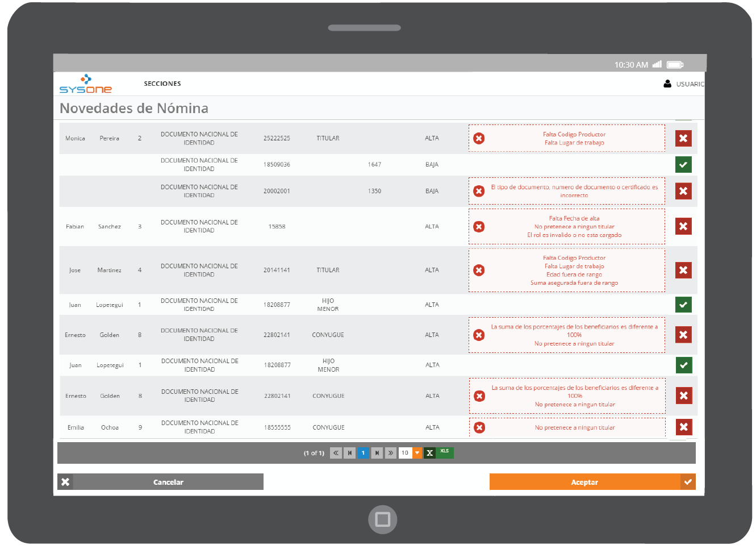The width and height of the screenshot is (756, 549).
Task: Toggle red X status for Jose Martinez
Action: pos(683,271)
